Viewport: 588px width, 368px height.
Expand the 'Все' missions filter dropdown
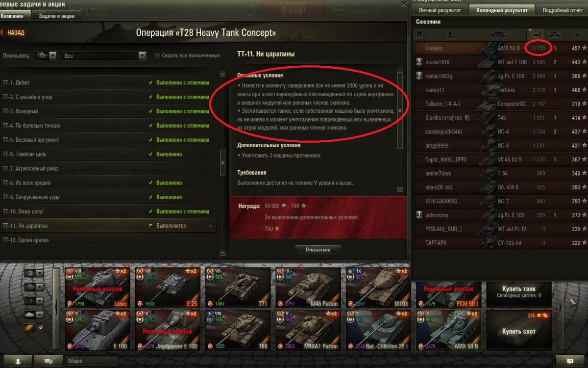(x=104, y=56)
